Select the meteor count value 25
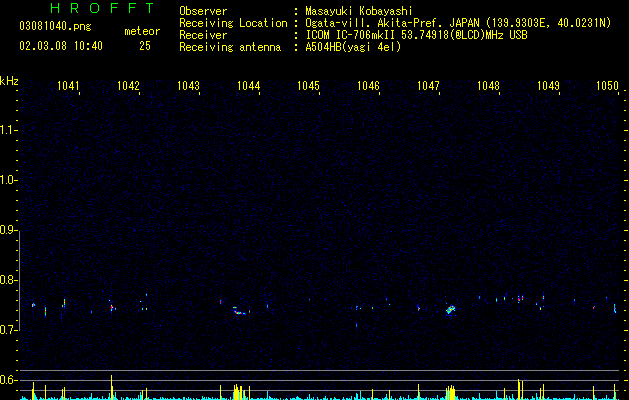This screenshot has width=629, height=400. 145,46
